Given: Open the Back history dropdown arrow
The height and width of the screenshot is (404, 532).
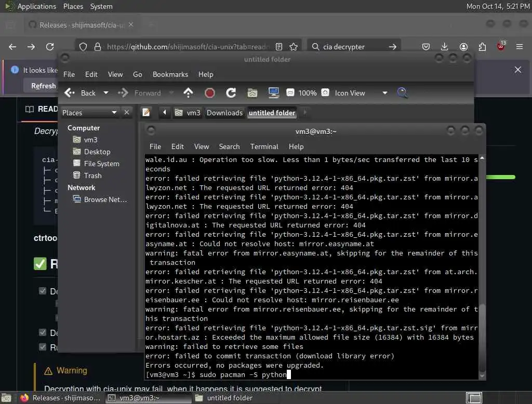Looking at the screenshot, I should click(x=106, y=92).
